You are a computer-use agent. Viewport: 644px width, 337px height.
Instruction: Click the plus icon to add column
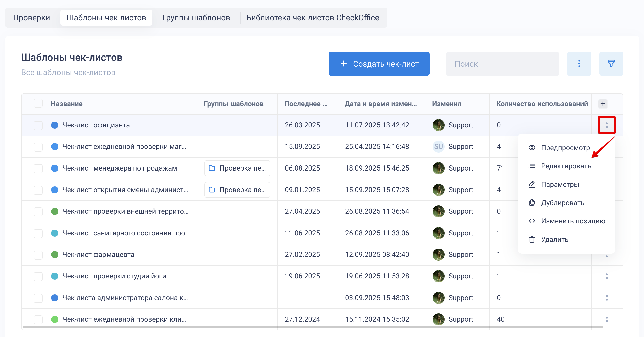click(603, 104)
